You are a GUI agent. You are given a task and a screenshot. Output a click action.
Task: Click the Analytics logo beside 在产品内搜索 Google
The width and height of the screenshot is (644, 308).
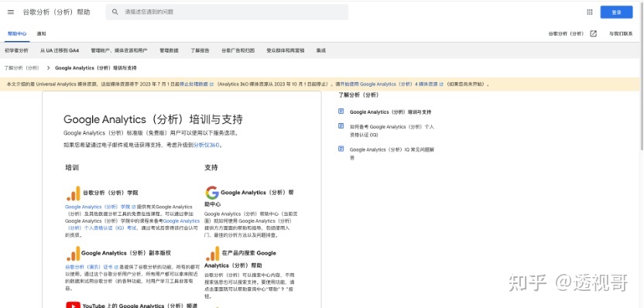(x=212, y=253)
